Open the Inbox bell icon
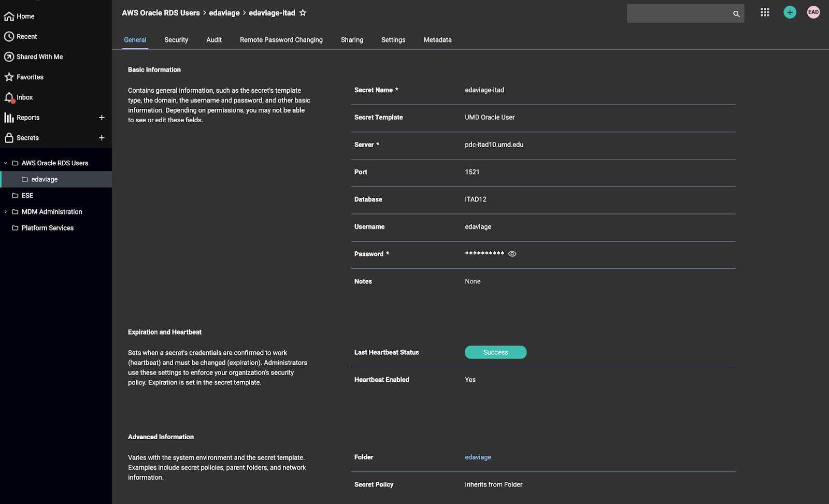Viewport: 829px width, 504px height. [x=9, y=97]
